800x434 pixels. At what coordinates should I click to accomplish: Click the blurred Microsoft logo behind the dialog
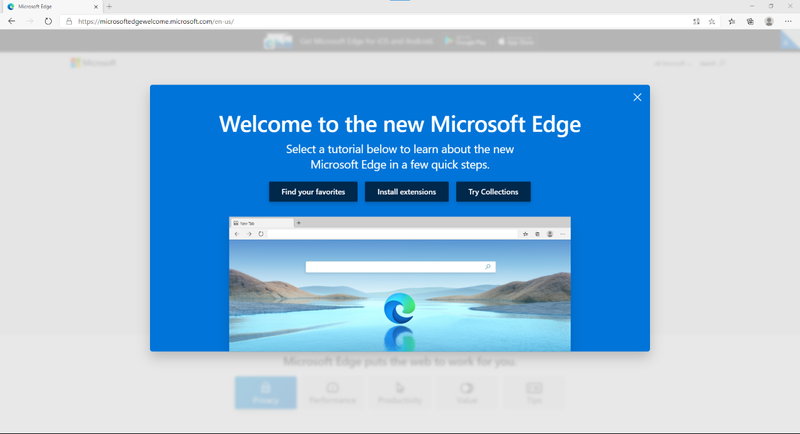click(93, 63)
